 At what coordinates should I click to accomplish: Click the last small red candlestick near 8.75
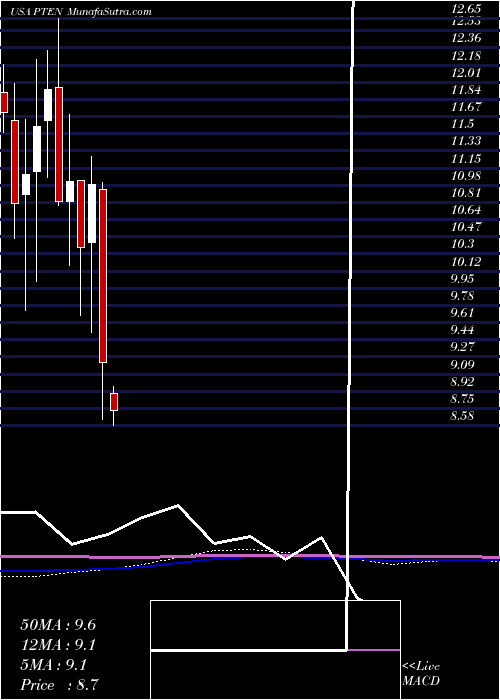[114, 402]
